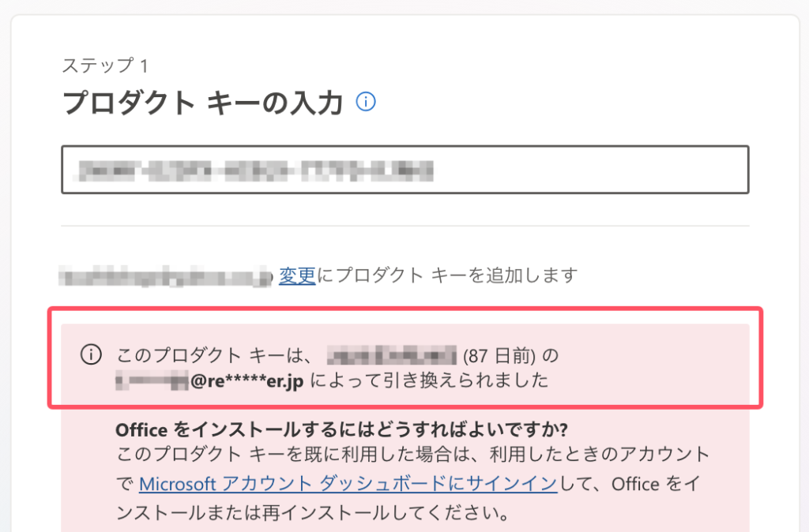The width and height of the screenshot is (809, 532).
Task: Click the ステップ 1 label
Action: (104, 66)
